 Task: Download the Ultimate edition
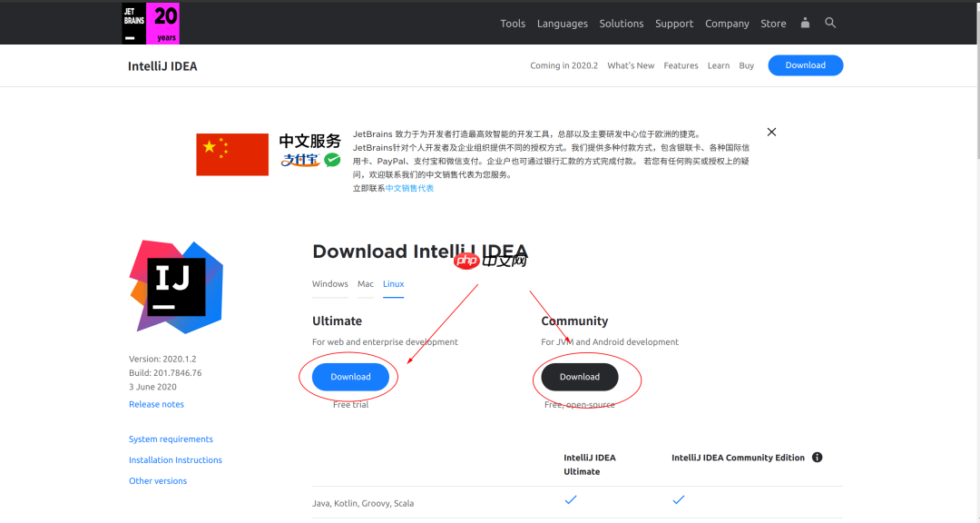click(x=350, y=377)
